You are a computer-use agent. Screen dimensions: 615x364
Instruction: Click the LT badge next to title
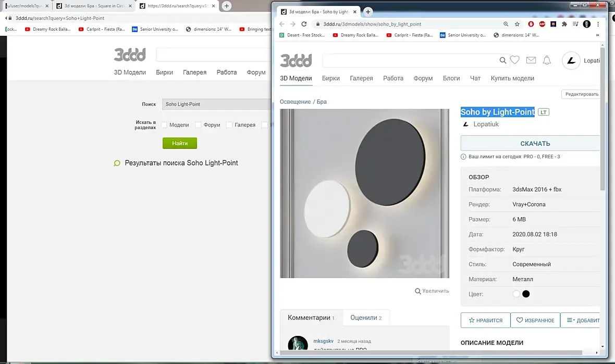[543, 112]
